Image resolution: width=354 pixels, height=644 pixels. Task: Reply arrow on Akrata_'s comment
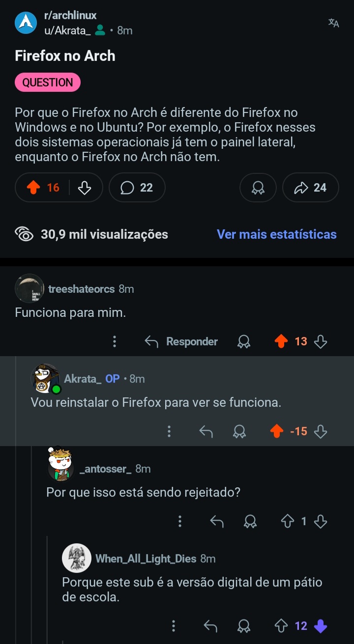coord(206,431)
